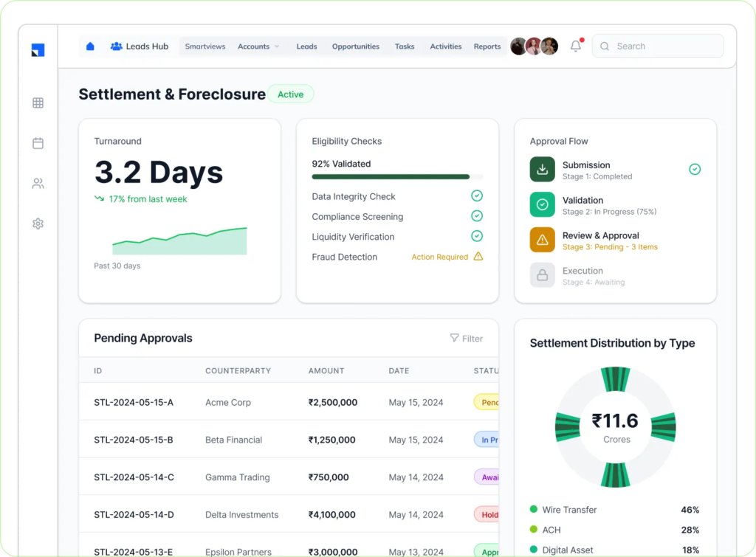
Task: Click the Review & Approval warning icon
Action: 543,240
